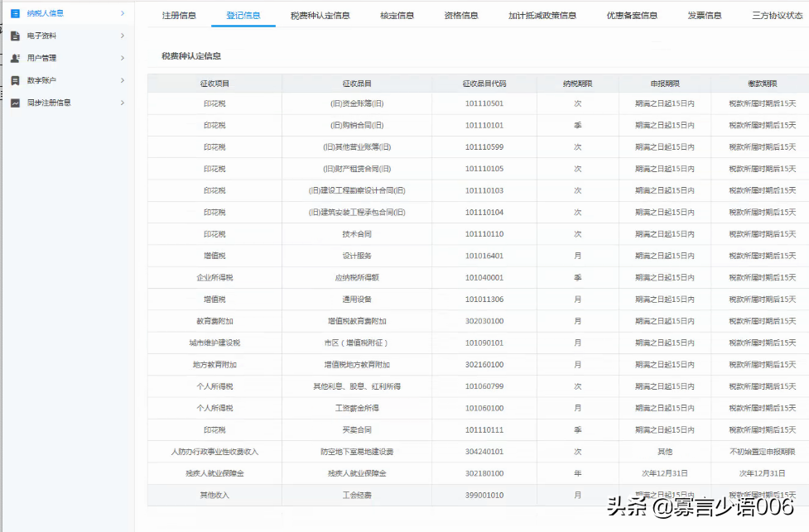The width and height of the screenshot is (809, 532).
Task: Expand the 用户管理 chevron arrow
Action: (x=123, y=58)
